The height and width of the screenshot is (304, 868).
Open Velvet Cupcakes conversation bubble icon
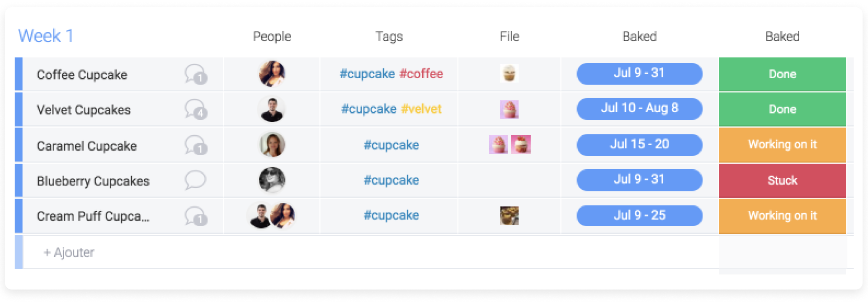coord(195,109)
